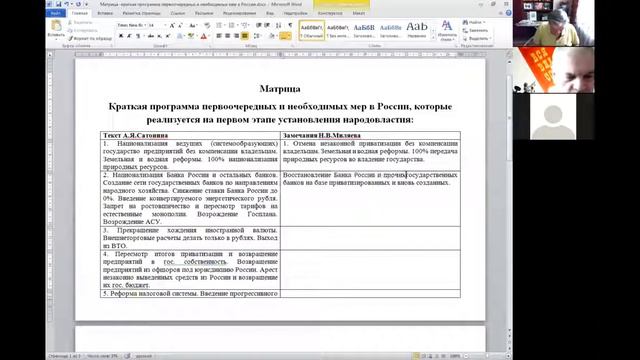Click Изменить стили button
Viewport: 640px width, 360px height.
[447, 31]
